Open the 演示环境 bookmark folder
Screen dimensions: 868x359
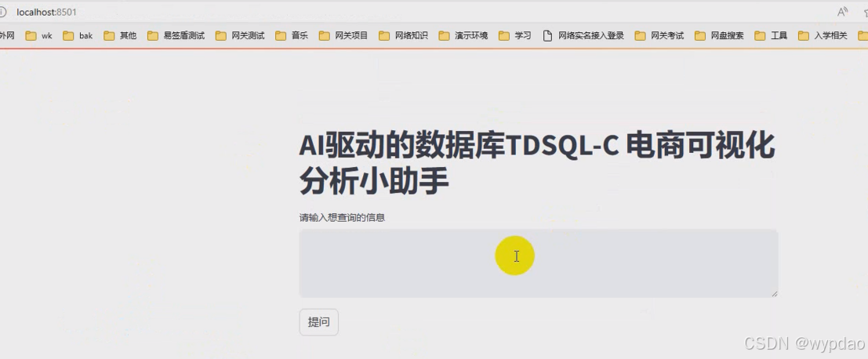[x=463, y=36]
